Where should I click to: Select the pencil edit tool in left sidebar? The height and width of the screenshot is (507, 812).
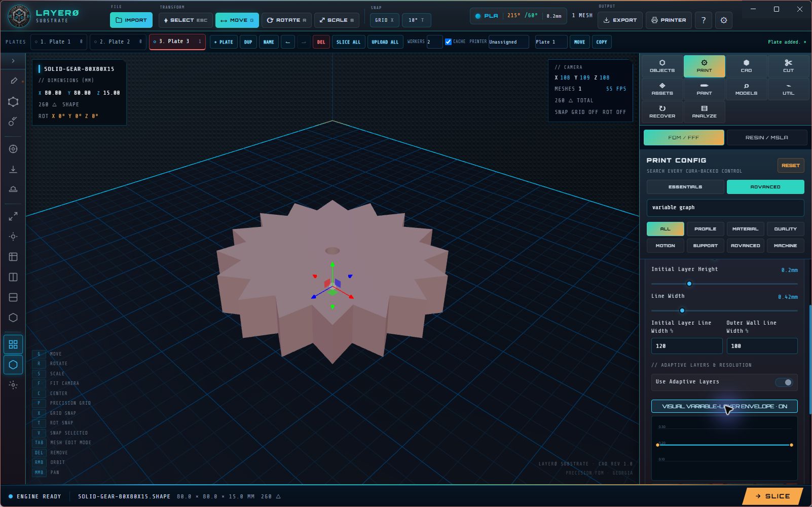pyautogui.click(x=13, y=81)
